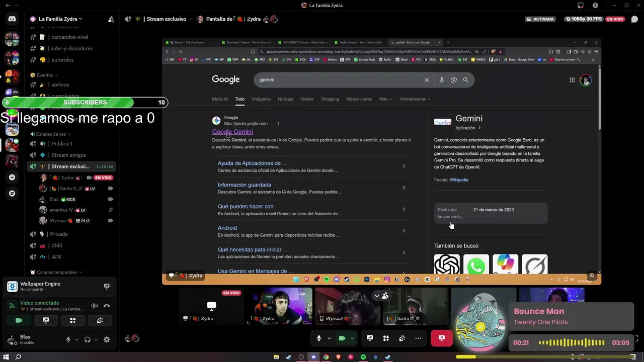Open Android sublink result
Viewport: 644px width, 362px height.
(x=227, y=228)
